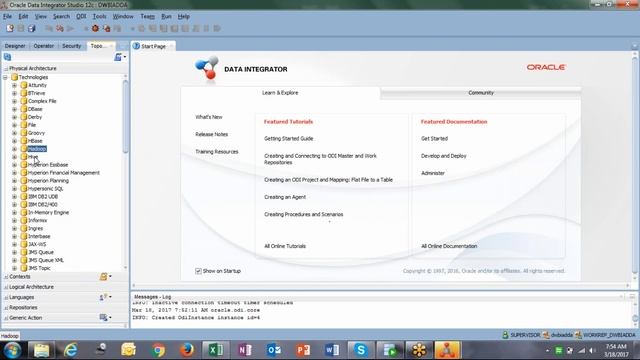Click the Hadoop folder icon
The height and width of the screenshot is (360, 640).
[x=24, y=149]
